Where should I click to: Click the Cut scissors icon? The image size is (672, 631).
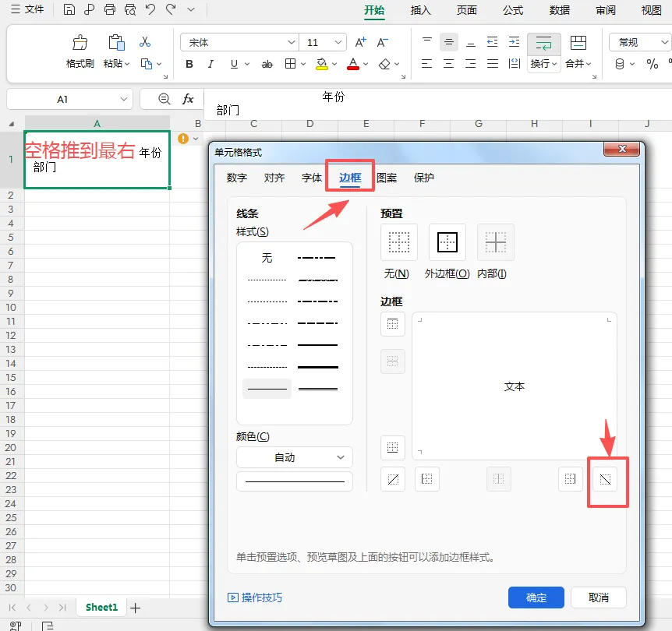click(x=145, y=42)
